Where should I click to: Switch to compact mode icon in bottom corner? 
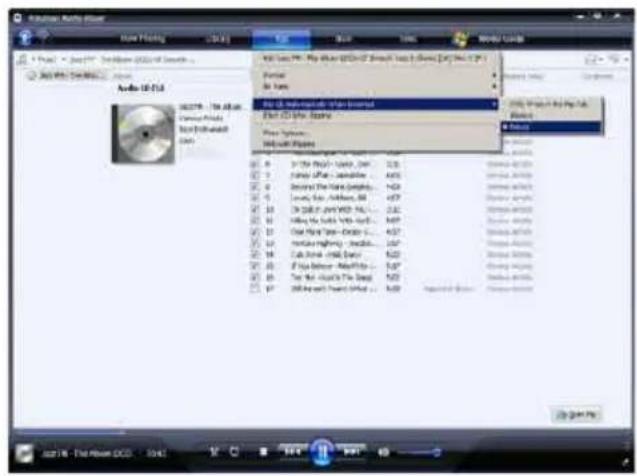point(625,462)
